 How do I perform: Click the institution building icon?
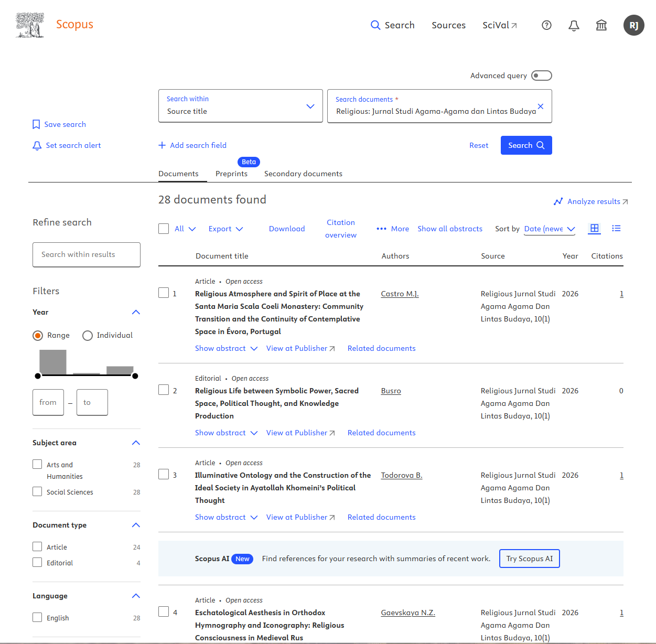tap(601, 25)
